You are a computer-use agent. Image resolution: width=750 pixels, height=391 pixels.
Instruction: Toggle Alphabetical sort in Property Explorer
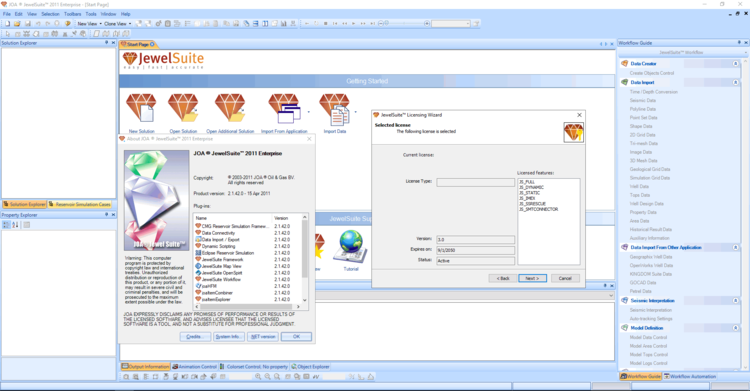point(15,224)
